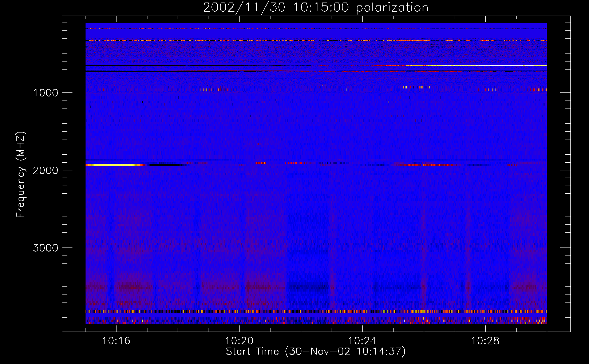
Task: Click the 1000 frequency tick label
Action: point(46,93)
